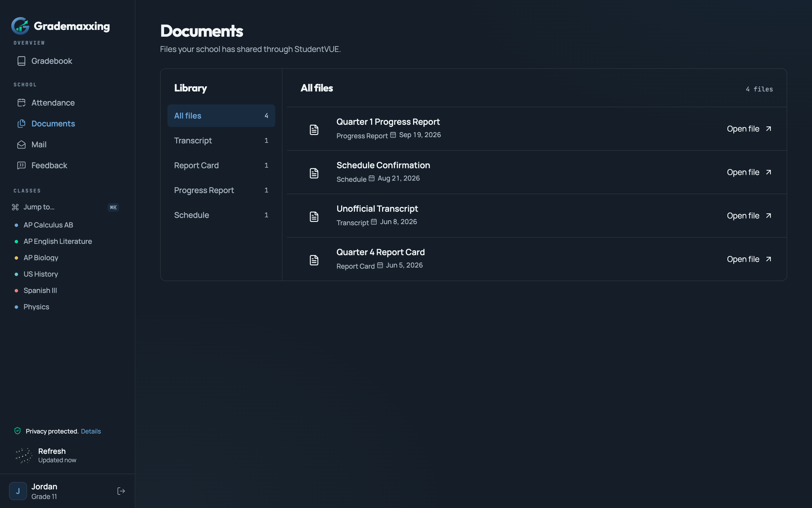The width and height of the screenshot is (812, 508).
Task: Click the Schedule Confirmation title
Action: (383, 165)
